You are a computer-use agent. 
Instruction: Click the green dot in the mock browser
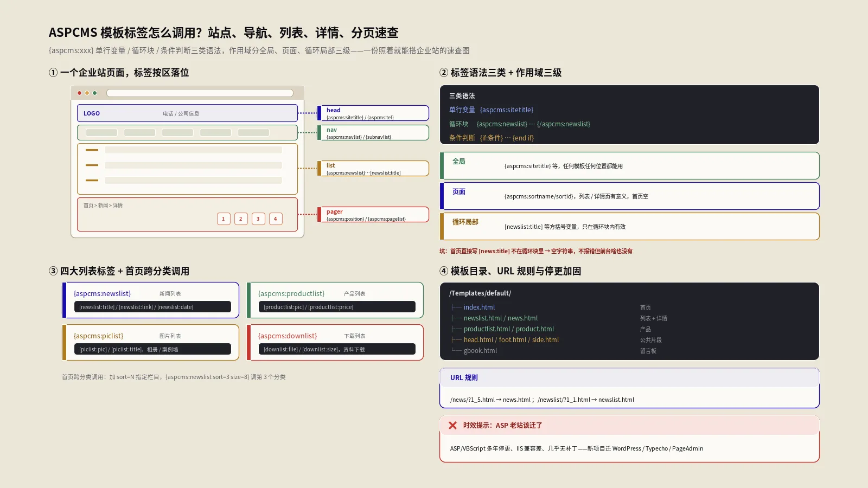(x=94, y=93)
